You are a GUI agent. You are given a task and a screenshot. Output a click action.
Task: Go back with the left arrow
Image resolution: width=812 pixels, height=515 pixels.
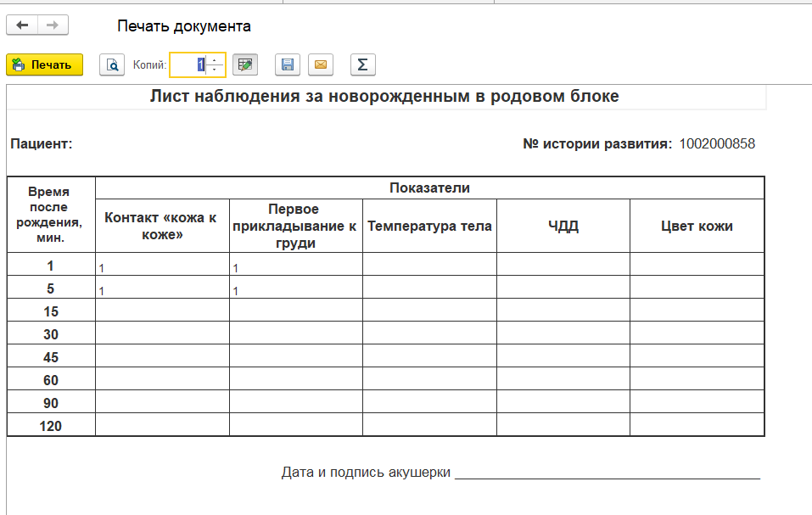pos(22,25)
